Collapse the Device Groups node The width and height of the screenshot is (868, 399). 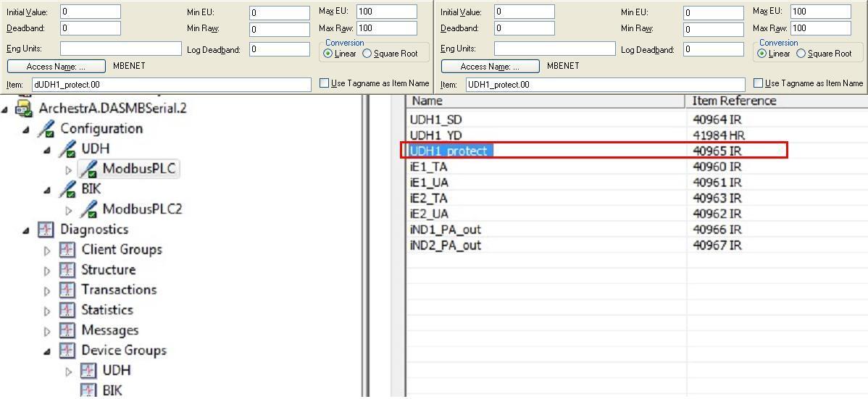point(47,350)
